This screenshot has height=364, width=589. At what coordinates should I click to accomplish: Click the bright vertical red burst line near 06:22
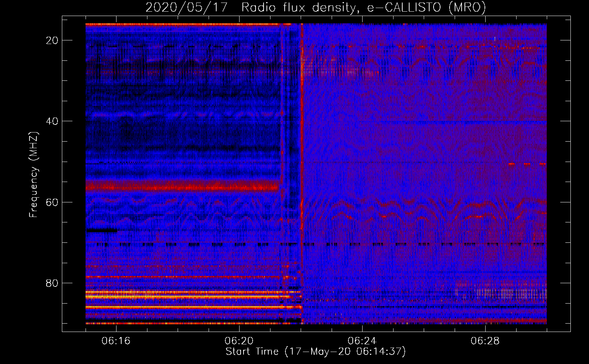(301, 174)
